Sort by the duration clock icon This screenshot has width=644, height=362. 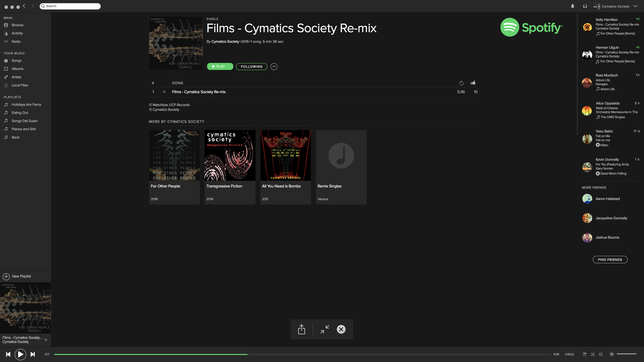(461, 83)
